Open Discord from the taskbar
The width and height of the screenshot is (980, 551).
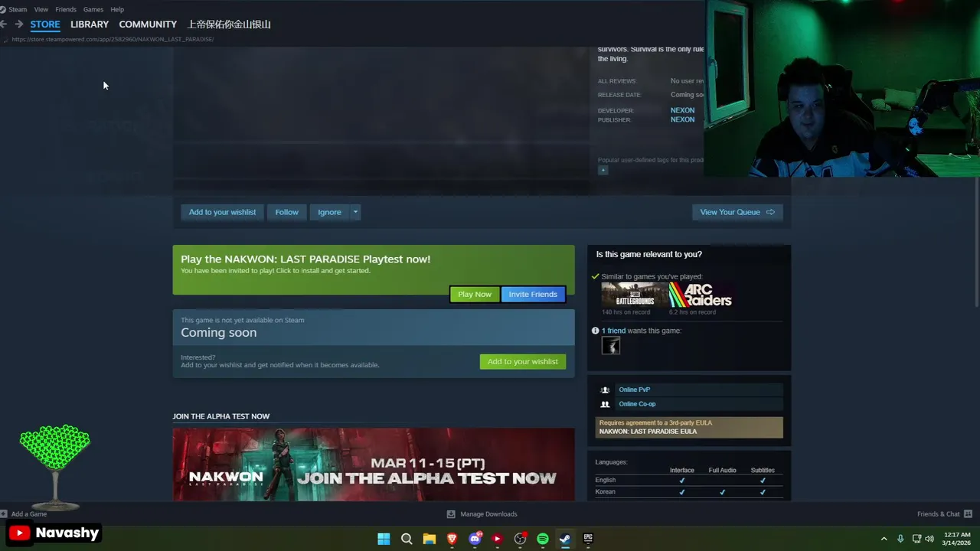pos(475,539)
